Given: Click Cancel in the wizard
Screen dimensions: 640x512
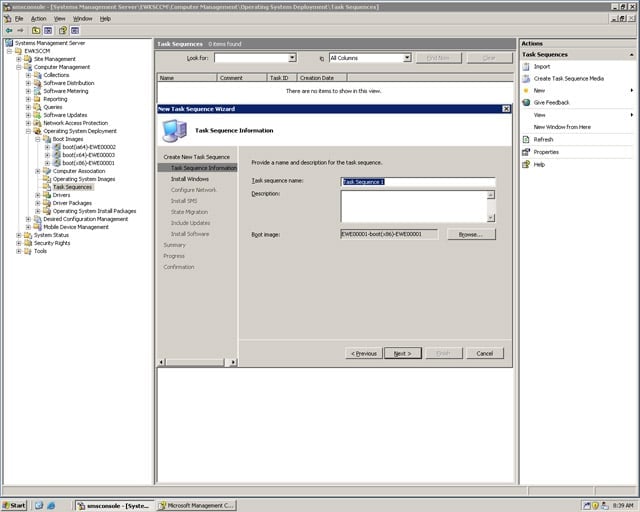Looking at the screenshot, I should 485,354.
